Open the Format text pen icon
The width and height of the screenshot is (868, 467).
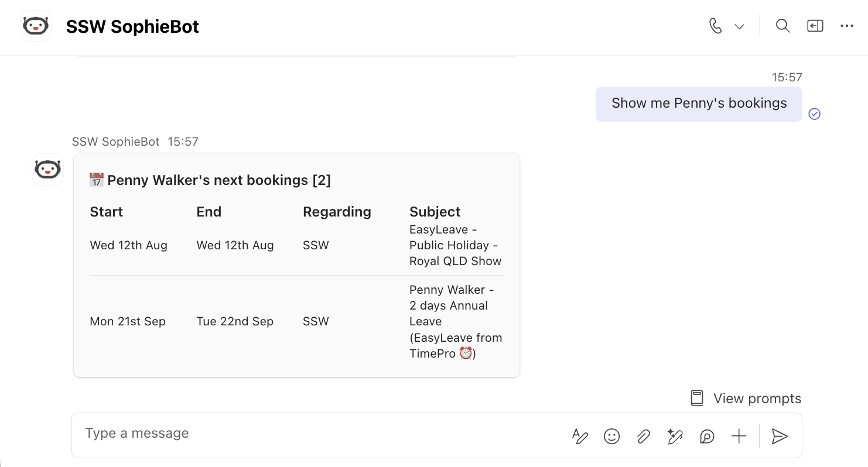580,436
